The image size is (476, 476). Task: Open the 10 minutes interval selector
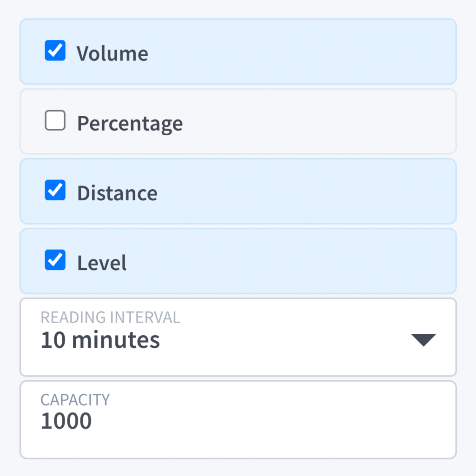coord(100,340)
